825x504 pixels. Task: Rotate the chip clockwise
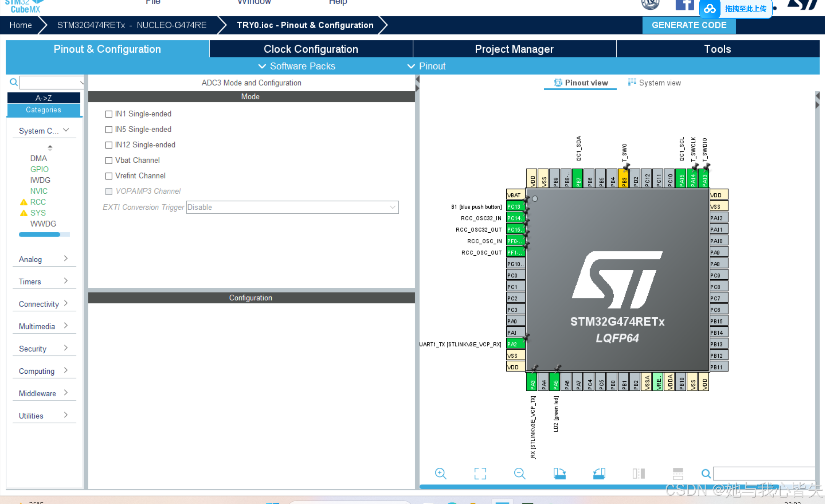tap(559, 473)
